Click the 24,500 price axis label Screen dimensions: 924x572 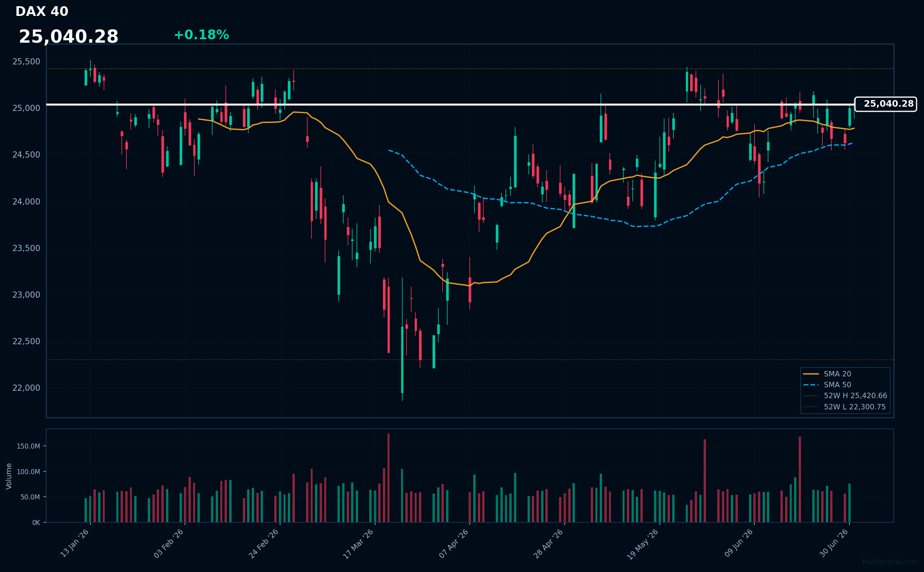click(x=26, y=155)
